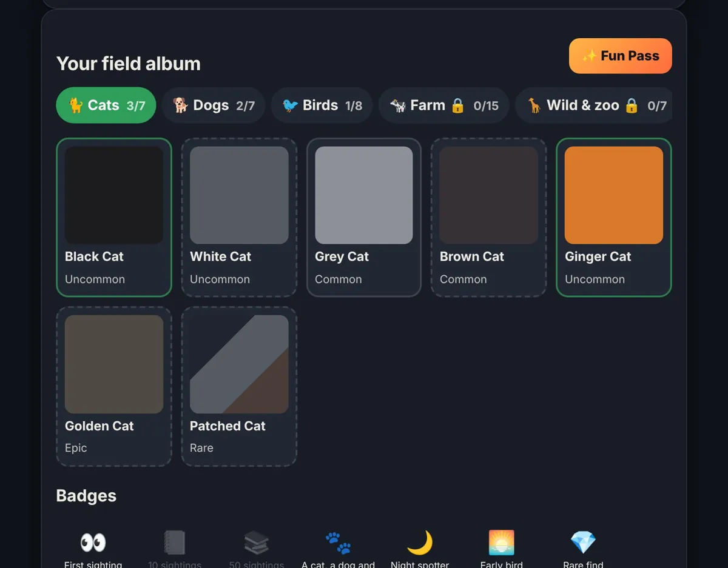This screenshot has width=728, height=568.
Task: Click the lock icon on Wild & zoo tab
Action: (x=632, y=105)
